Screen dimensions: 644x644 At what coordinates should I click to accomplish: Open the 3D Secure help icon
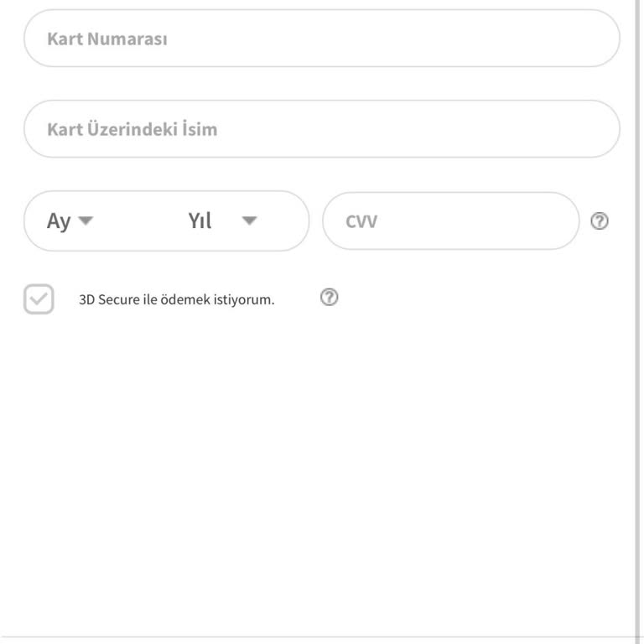point(330,297)
